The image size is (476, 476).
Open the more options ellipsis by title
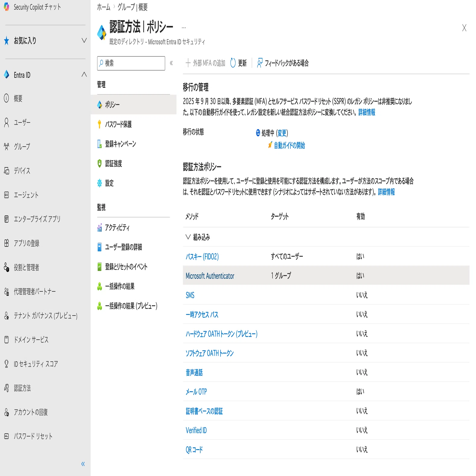click(x=183, y=28)
